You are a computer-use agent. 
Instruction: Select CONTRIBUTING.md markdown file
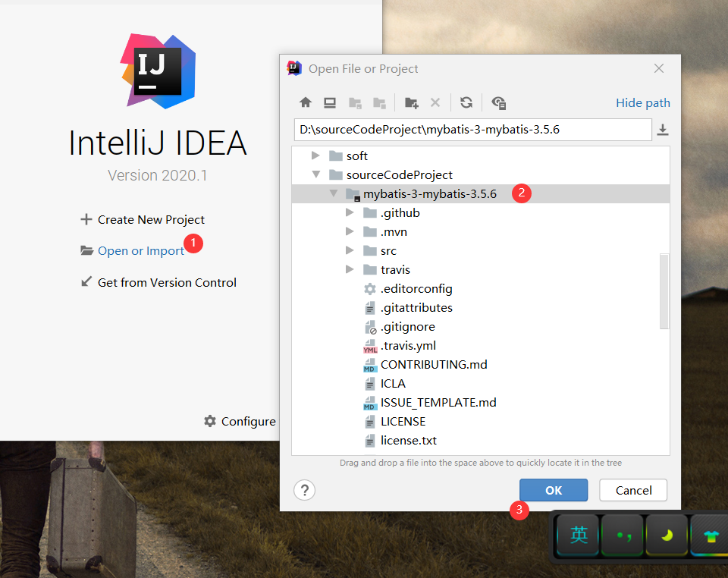point(425,365)
